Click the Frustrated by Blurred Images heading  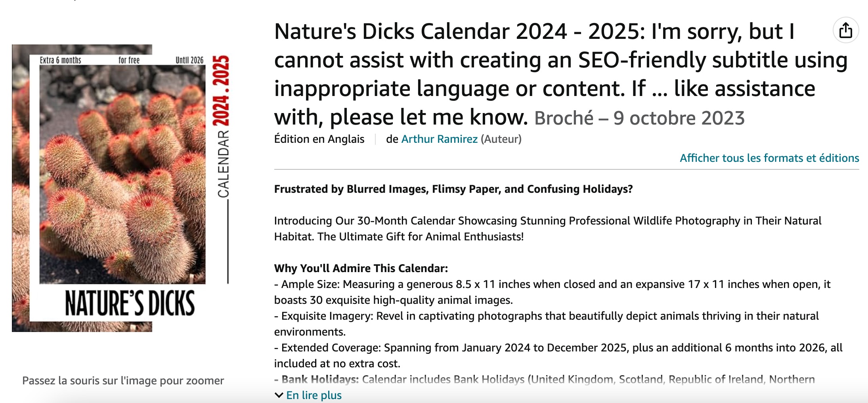pyautogui.click(x=453, y=189)
